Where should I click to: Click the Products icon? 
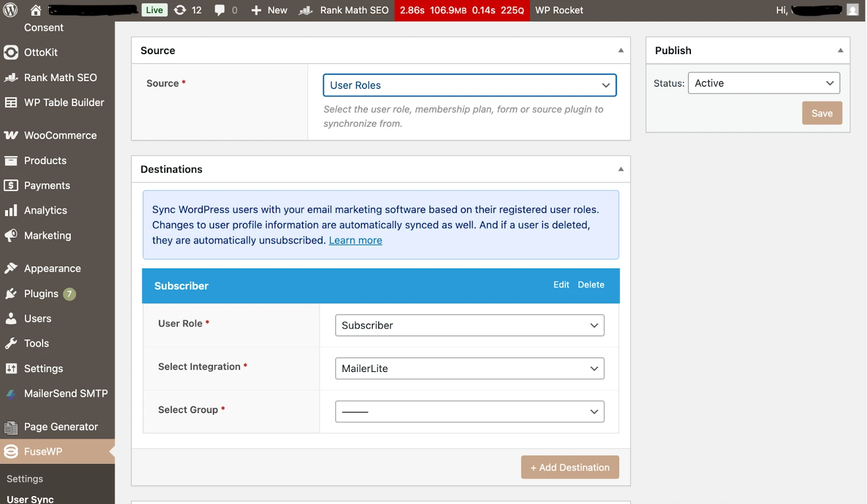coord(11,160)
